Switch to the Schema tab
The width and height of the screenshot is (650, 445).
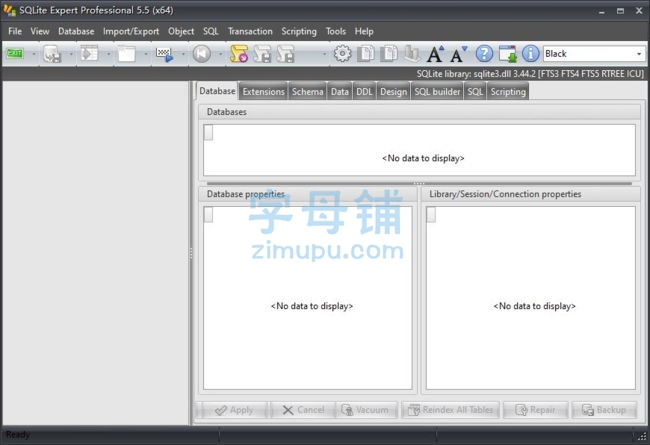pos(307,92)
